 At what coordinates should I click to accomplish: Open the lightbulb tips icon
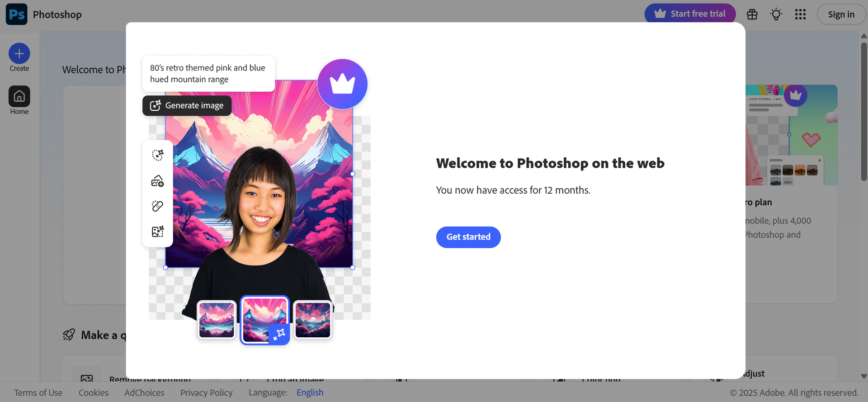(776, 14)
